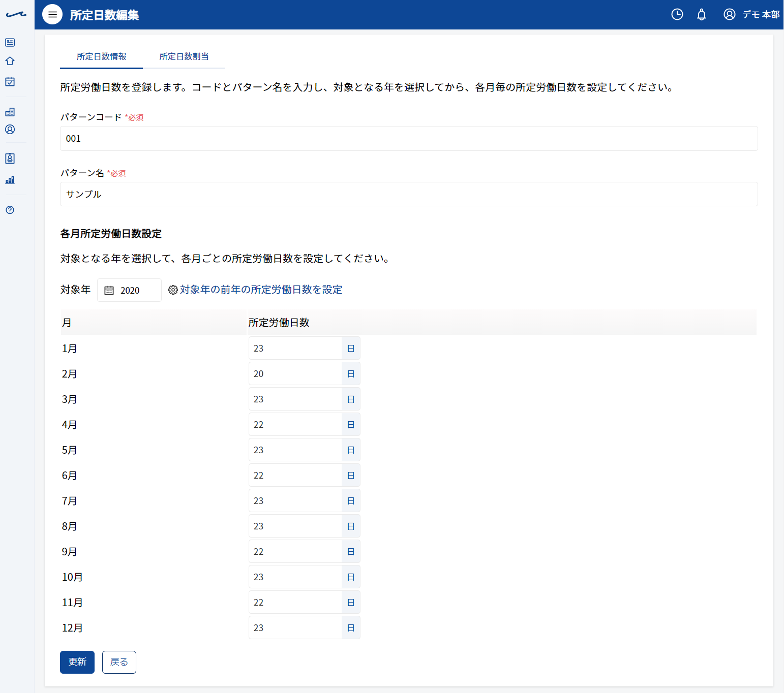Click the building icon in sidebar
Image resolution: width=784 pixels, height=693 pixels.
[x=10, y=112]
